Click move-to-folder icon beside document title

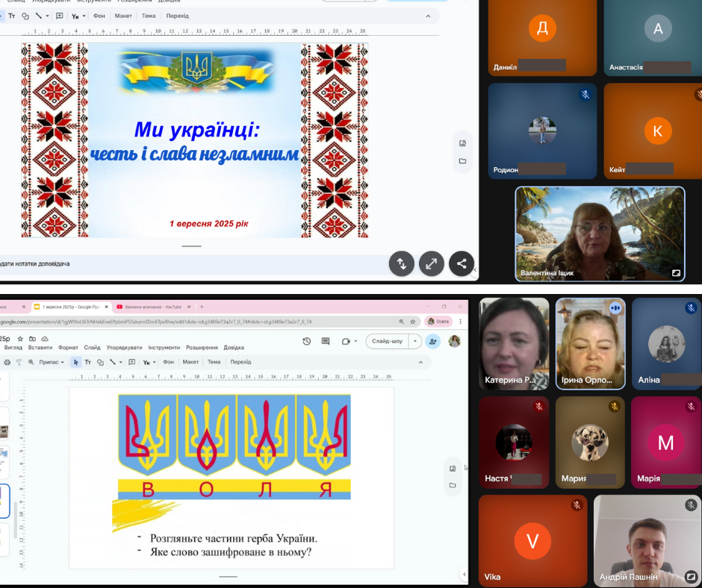32,339
